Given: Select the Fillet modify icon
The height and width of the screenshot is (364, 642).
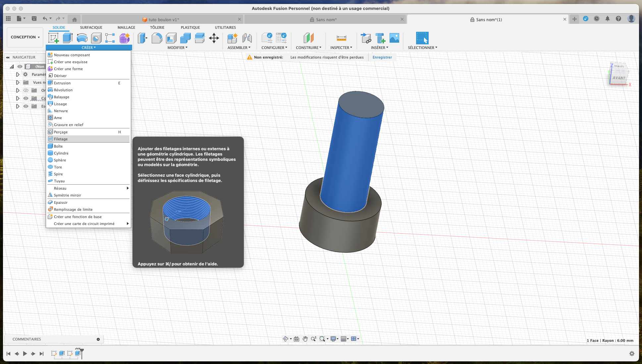Looking at the screenshot, I should tap(157, 38).
